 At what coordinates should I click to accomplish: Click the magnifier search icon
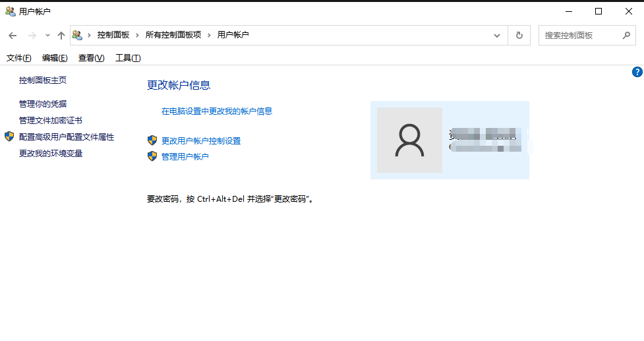[626, 36]
